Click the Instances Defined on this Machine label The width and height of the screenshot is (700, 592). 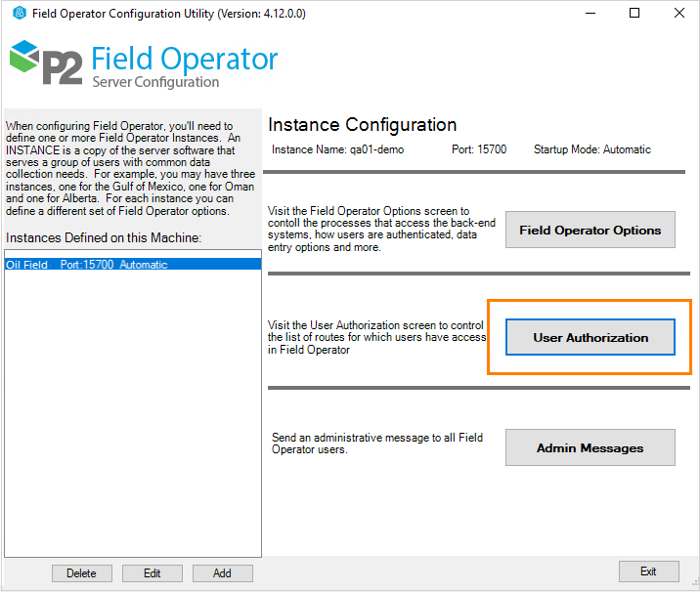tap(103, 237)
